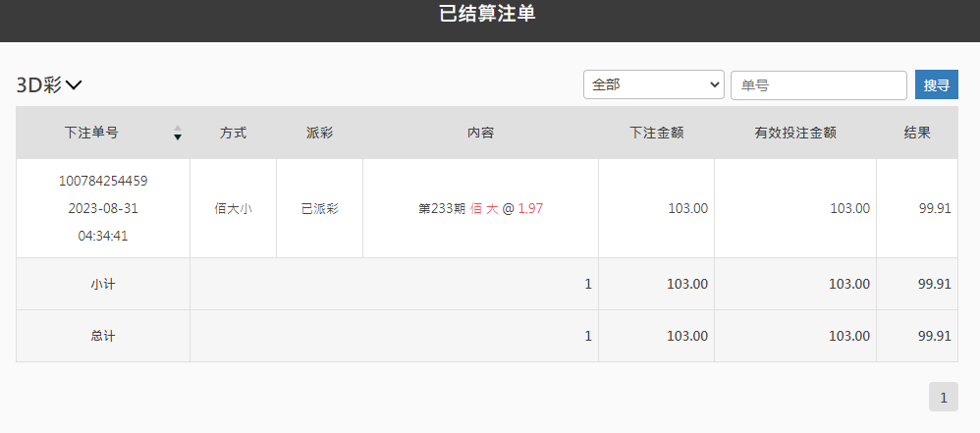This screenshot has height=433, width=980.
Task: Open the 全部 filter dropdown
Action: (x=653, y=85)
